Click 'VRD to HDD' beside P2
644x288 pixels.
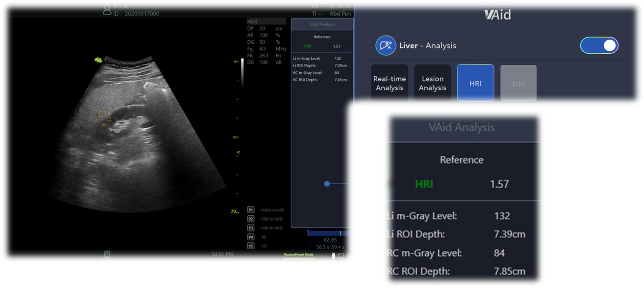point(272,219)
